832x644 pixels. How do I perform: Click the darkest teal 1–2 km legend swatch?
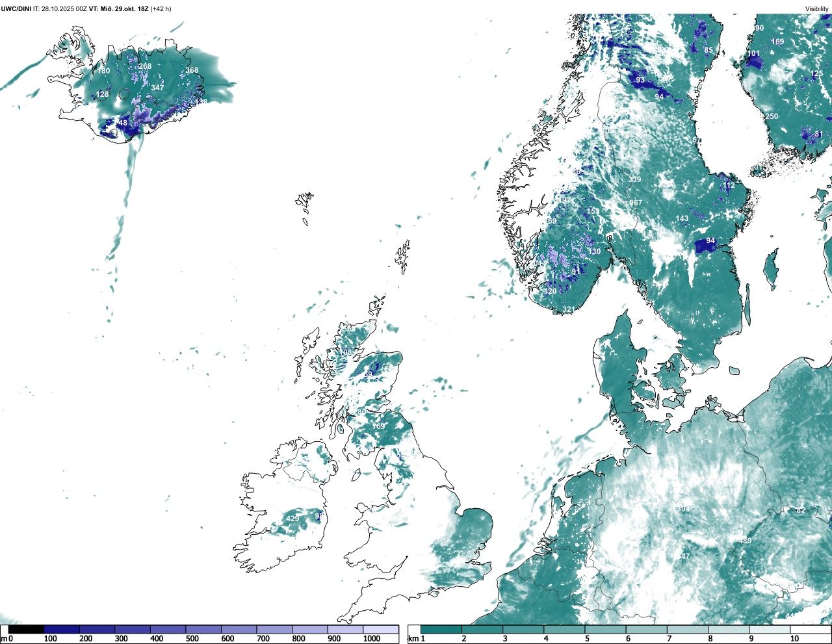441,629
